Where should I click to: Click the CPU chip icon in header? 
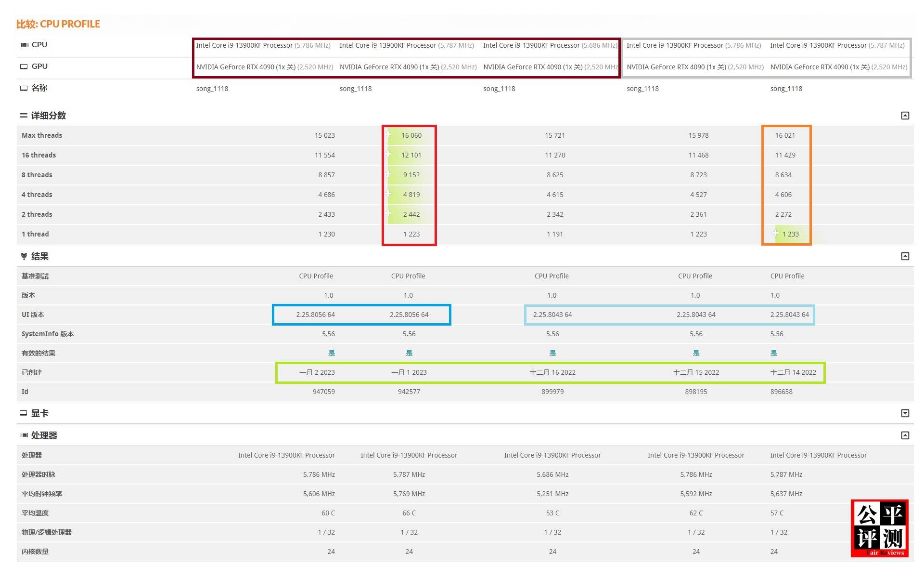24,45
